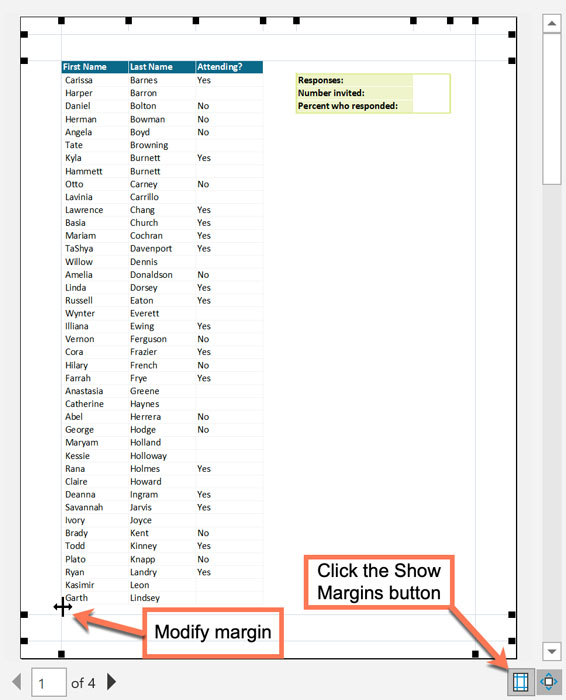Click the name 'Savannah'
This screenshot has height=700, width=566.
click(x=84, y=507)
